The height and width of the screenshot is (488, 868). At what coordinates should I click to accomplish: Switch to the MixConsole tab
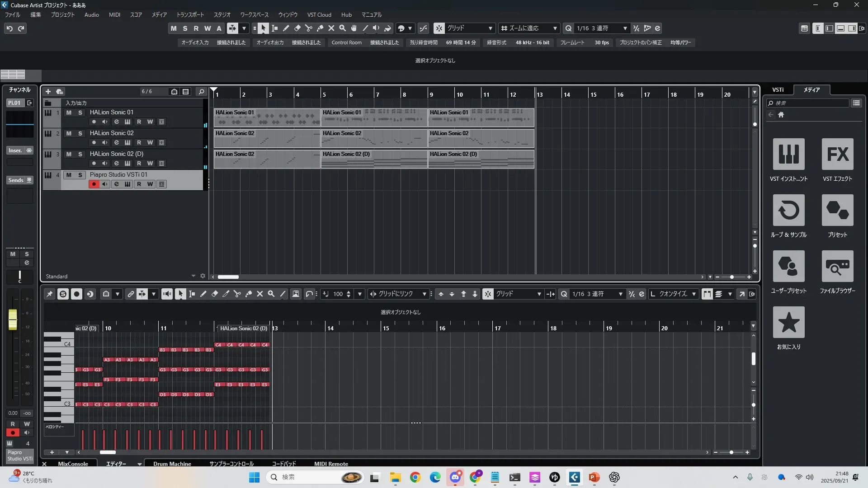click(x=73, y=464)
